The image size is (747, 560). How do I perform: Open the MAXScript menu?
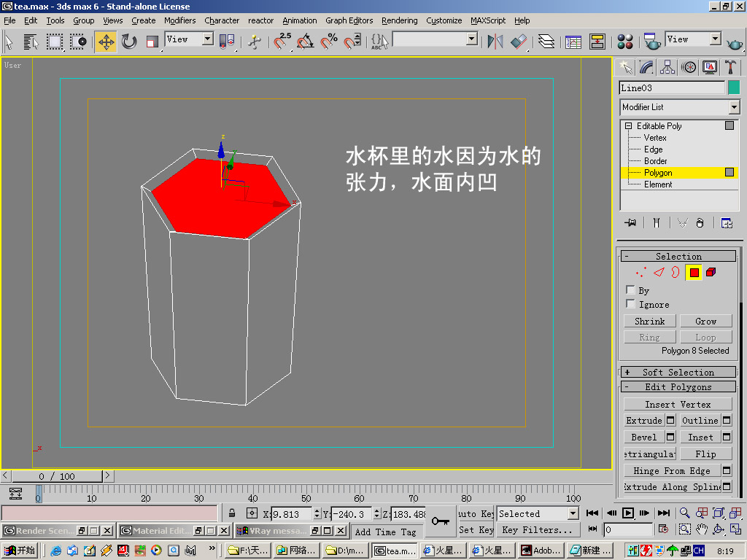488,20
